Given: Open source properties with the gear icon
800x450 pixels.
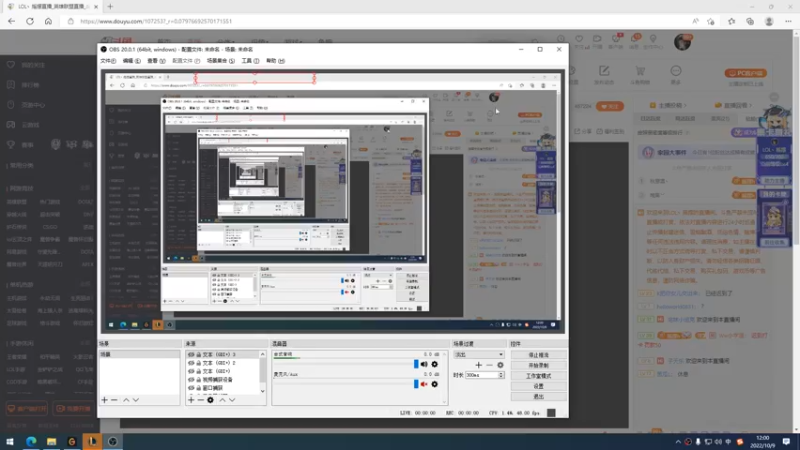Looking at the screenshot, I should point(210,400).
